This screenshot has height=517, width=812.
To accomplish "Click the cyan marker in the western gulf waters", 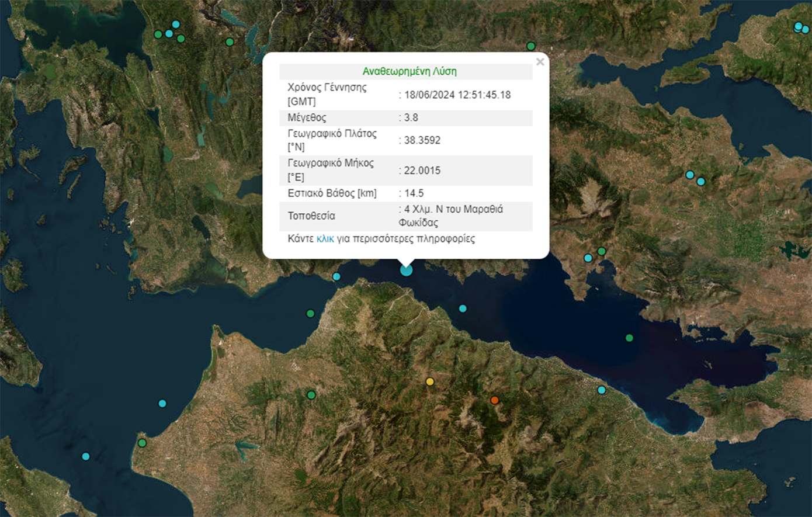I will point(162,403).
